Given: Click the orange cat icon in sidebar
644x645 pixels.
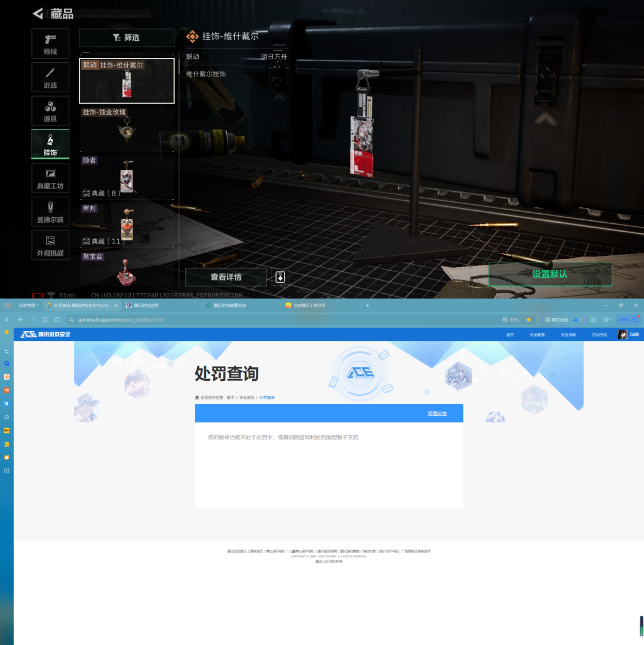Looking at the screenshot, I should click(7, 457).
